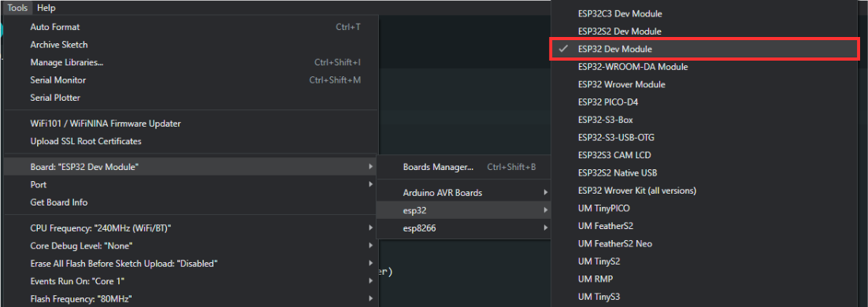Open Serial Plotter
868x307 pixels.
point(191,98)
